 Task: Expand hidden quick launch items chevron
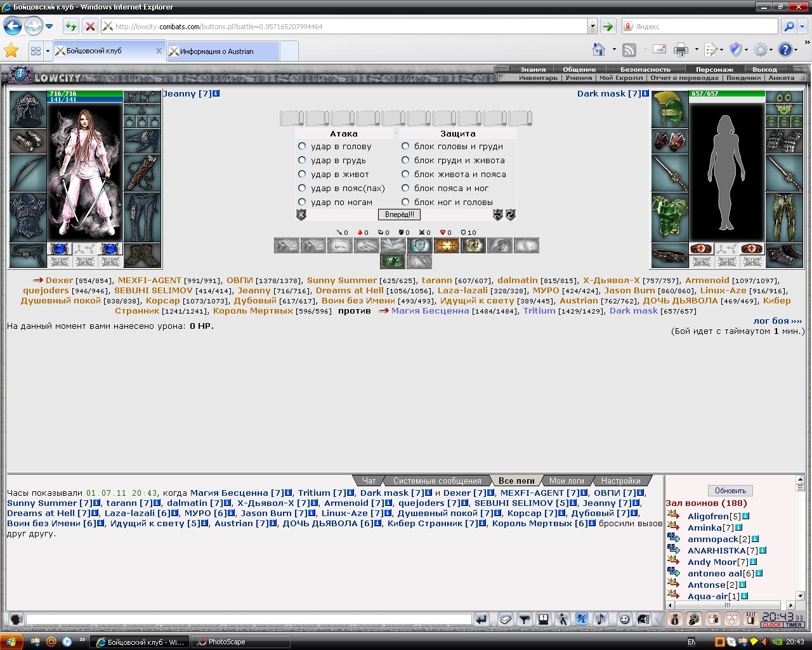click(x=82, y=641)
